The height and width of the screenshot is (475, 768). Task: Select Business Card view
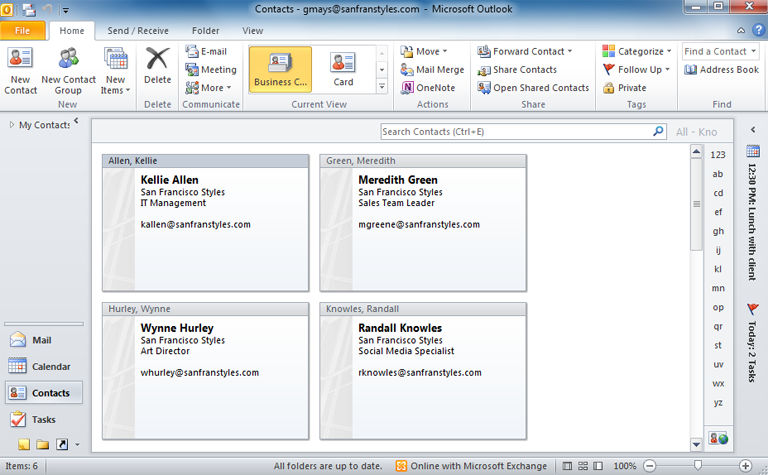[280, 68]
